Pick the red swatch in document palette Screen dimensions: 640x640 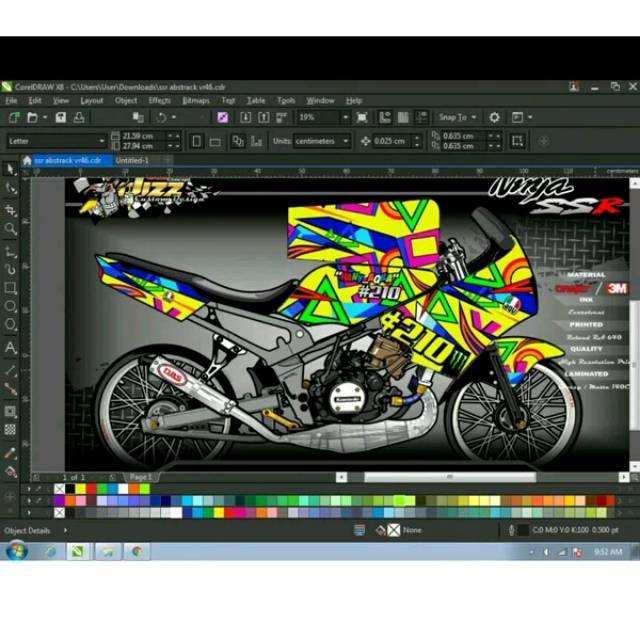click(x=91, y=489)
